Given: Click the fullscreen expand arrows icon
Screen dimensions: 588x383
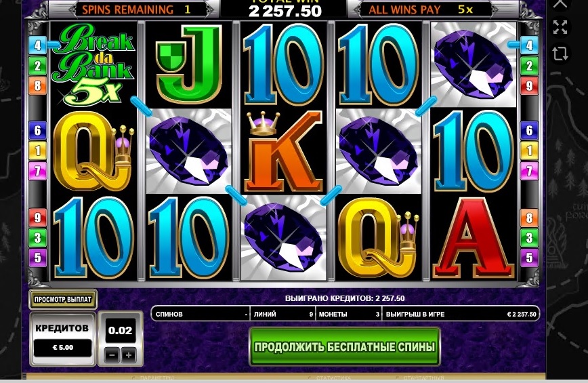Looking at the screenshot, I should tap(560, 27).
